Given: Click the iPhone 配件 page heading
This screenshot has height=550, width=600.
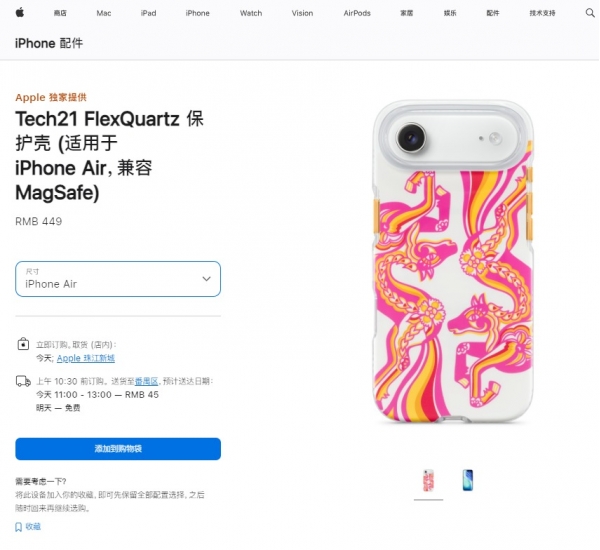Looking at the screenshot, I should [x=49, y=43].
